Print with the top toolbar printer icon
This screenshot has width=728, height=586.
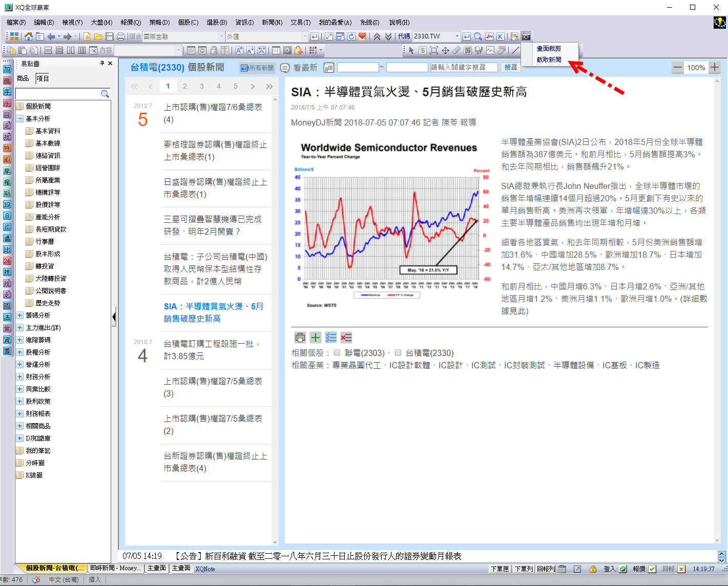coord(120,36)
